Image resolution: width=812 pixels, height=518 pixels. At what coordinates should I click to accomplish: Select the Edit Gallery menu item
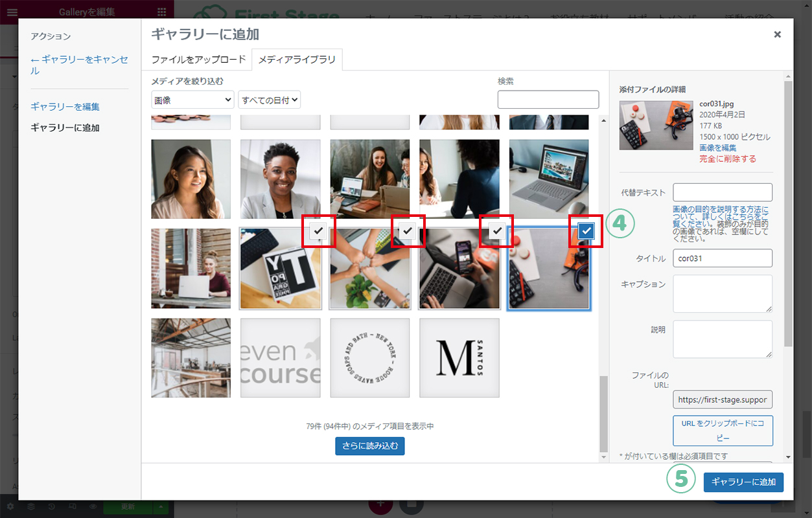65,107
